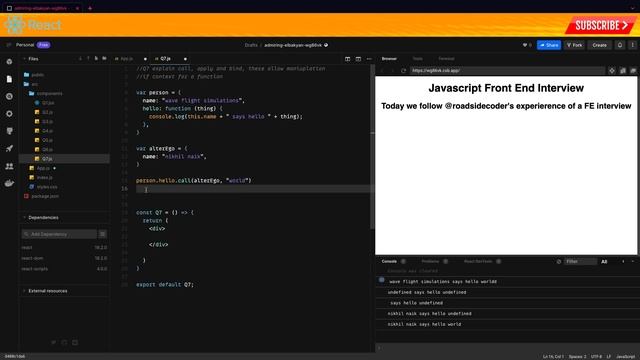Click the Create button in header
The height and width of the screenshot is (360, 640).
pos(599,45)
